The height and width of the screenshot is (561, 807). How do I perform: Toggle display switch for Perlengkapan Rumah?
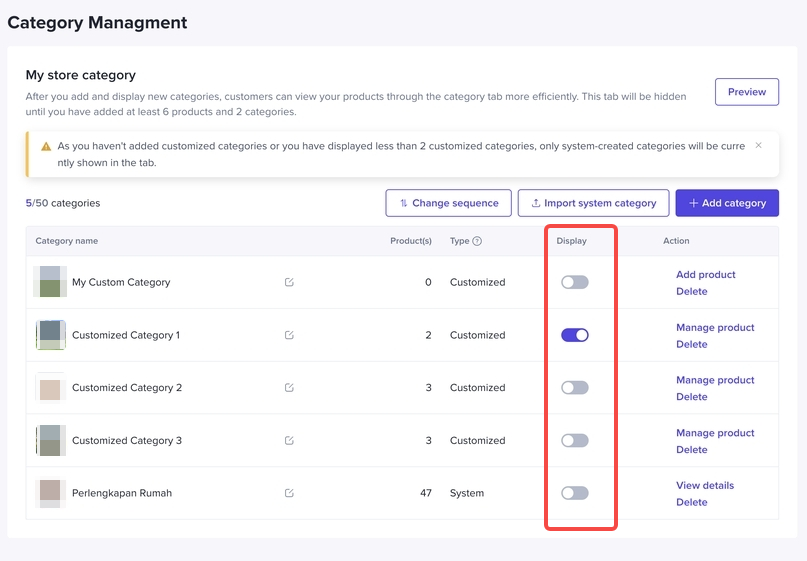(574, 493)
